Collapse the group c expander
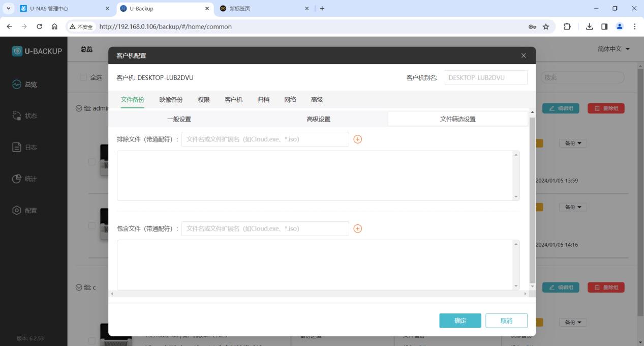Image resolution: width=644 pixels, height=346 pixels. pyautogui.click(x=79, y=287)
